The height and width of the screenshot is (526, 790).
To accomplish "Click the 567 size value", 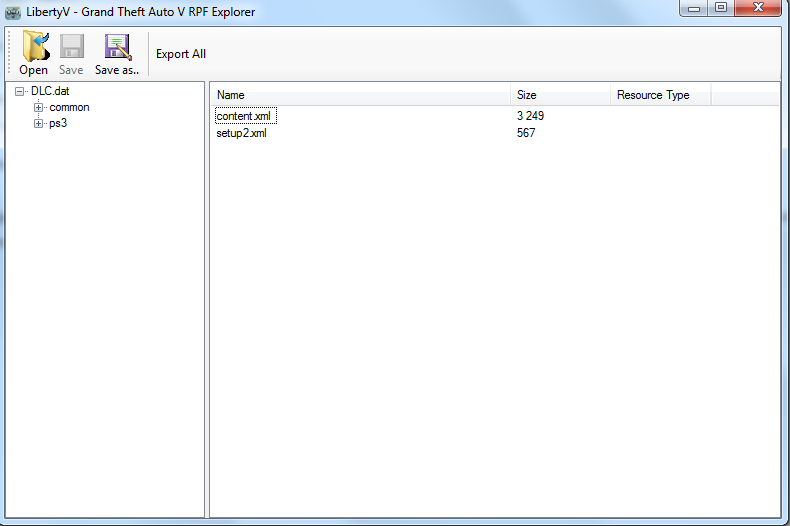I will [525, 133].
